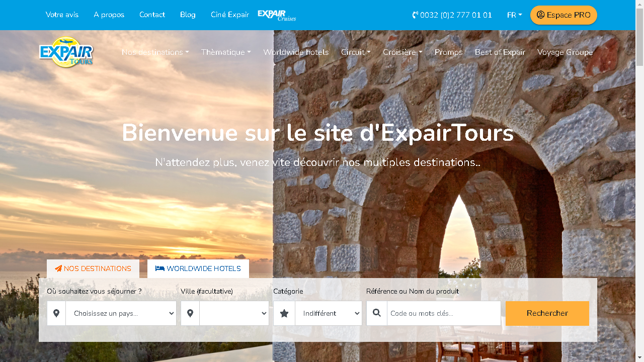Click the Code ou mots clés input field

pyautogui.click(x=444, y=313)
